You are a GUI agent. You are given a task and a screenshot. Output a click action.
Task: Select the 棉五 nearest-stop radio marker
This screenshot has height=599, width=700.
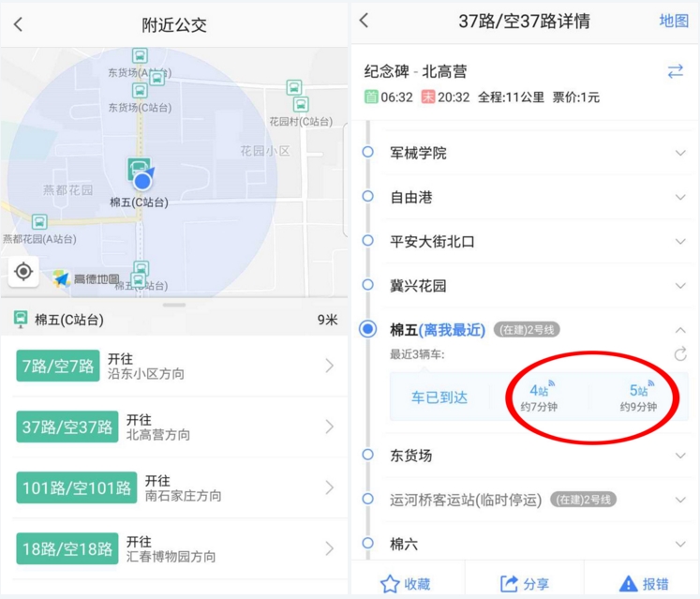pos(368,329)
